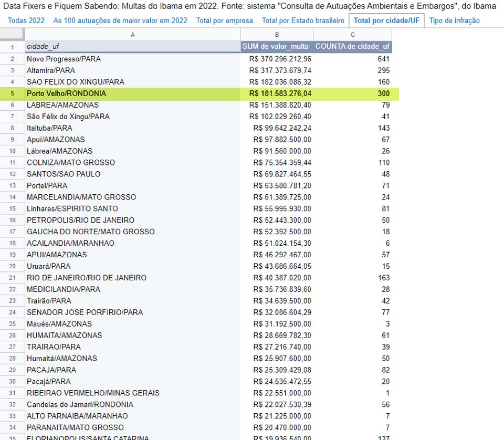Select the highlighted row number 5
This screenshot has width=504, height=440.
point(12,93)
